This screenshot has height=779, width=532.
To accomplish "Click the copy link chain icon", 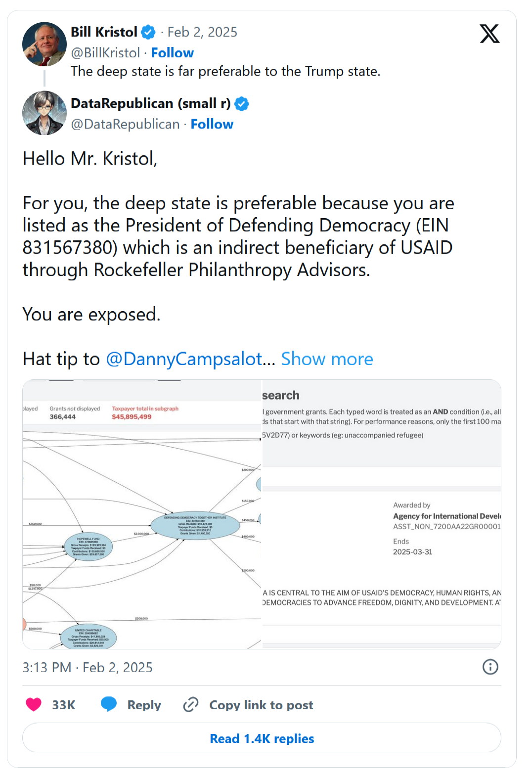I will 191,704.
